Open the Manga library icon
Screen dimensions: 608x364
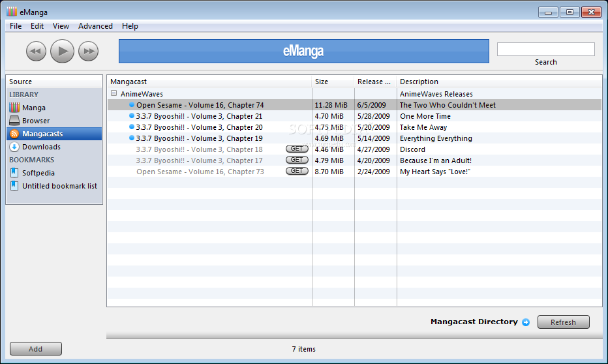tap(14, 108)
